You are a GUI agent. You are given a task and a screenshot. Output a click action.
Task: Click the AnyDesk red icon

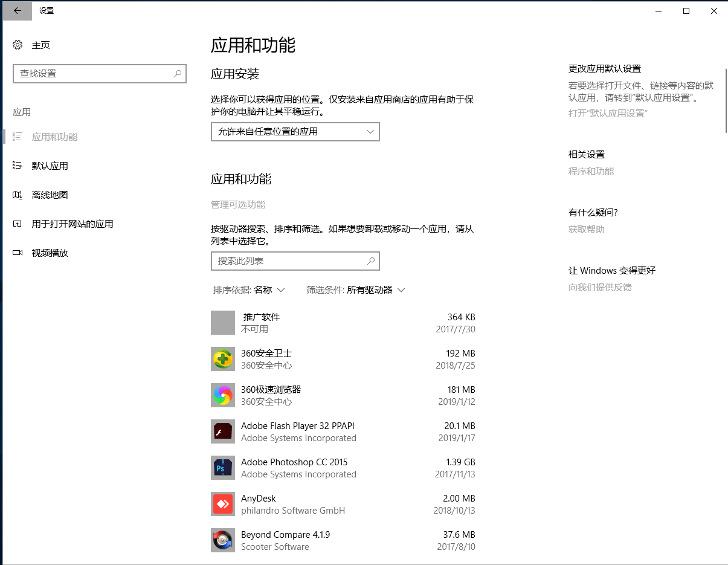click(x=223, y=504)
